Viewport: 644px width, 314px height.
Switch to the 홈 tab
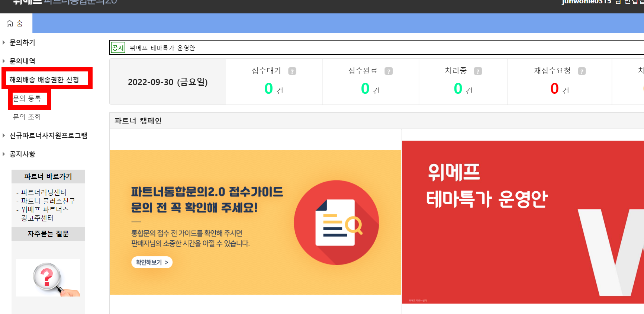[16, 23]
